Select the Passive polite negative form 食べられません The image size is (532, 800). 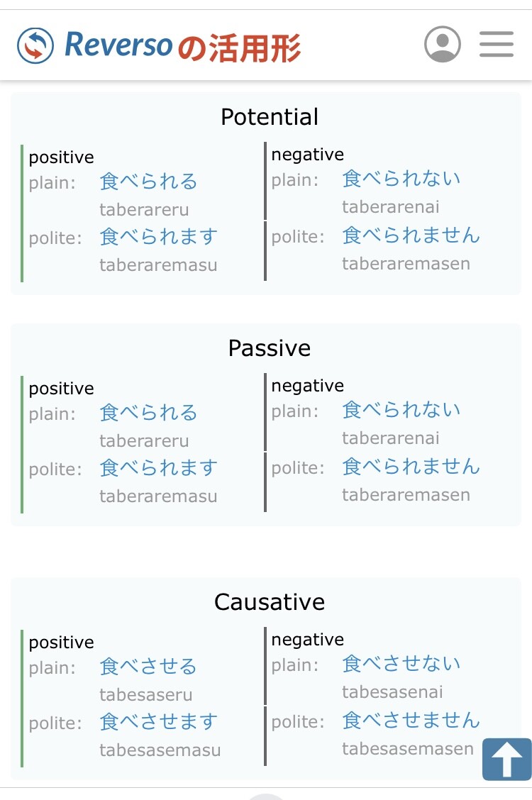pyautogui.click(x=411, y=466)
